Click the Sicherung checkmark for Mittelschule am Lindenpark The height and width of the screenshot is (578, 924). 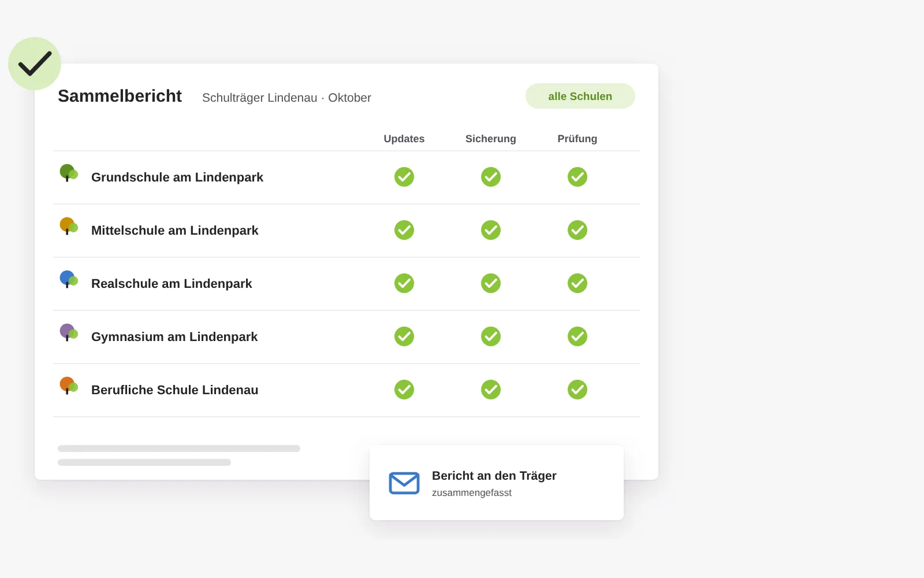[x=491, y=230]
